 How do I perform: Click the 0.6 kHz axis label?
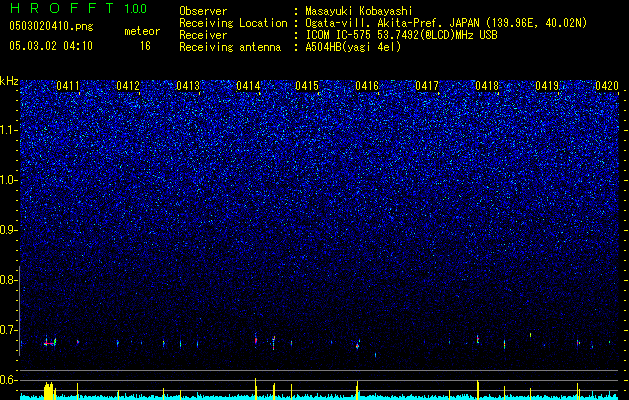pos(8,380)
